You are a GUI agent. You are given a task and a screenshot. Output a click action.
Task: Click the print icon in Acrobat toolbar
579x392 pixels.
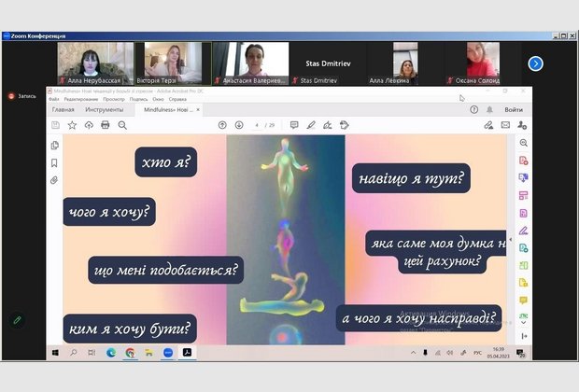point(105,125)
